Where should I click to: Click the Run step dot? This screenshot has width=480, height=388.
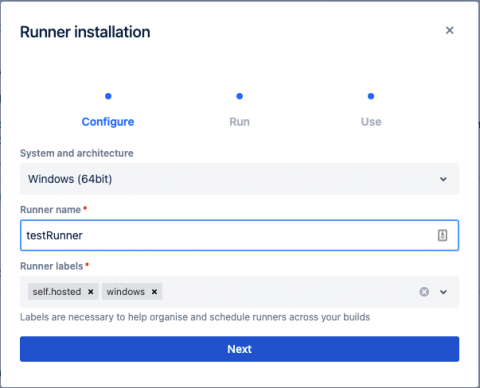click(239, 96)
